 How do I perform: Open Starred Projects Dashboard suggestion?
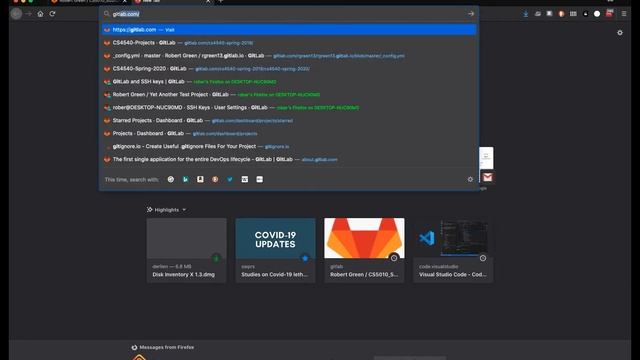[289, 120]
